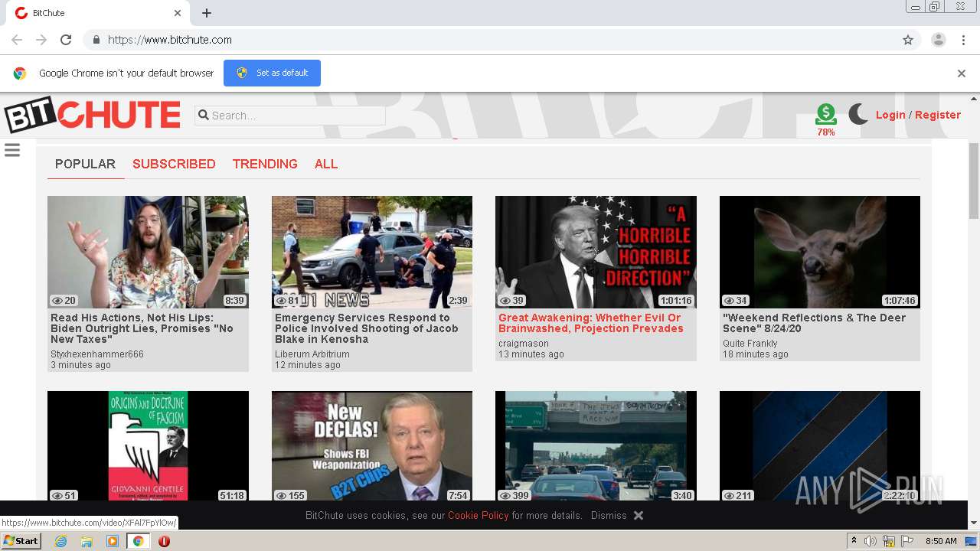The image size is (980, 551).
Task: Open the media player taskbar icon
Action: tap(113, 541)
